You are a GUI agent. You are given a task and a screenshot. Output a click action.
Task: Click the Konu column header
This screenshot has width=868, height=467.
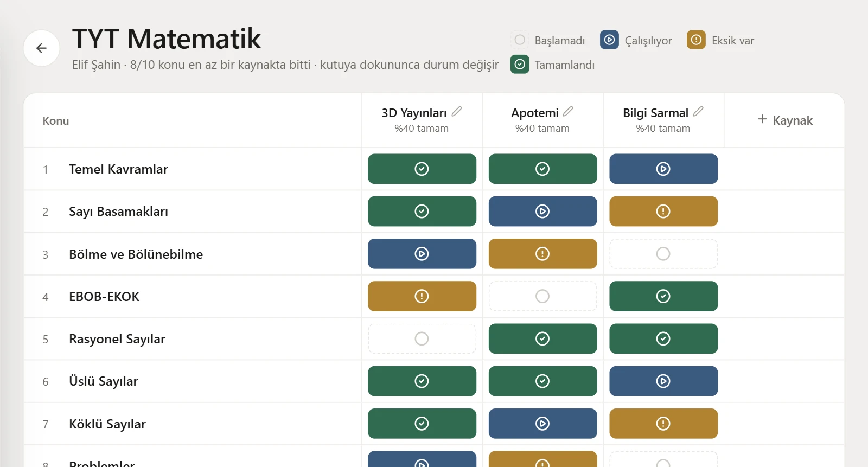[56, 121]
